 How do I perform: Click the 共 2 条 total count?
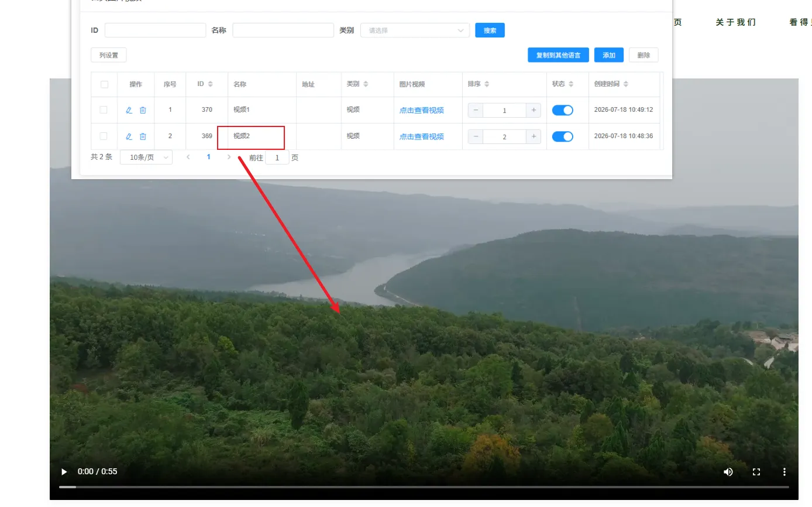[x=101, y=157]
